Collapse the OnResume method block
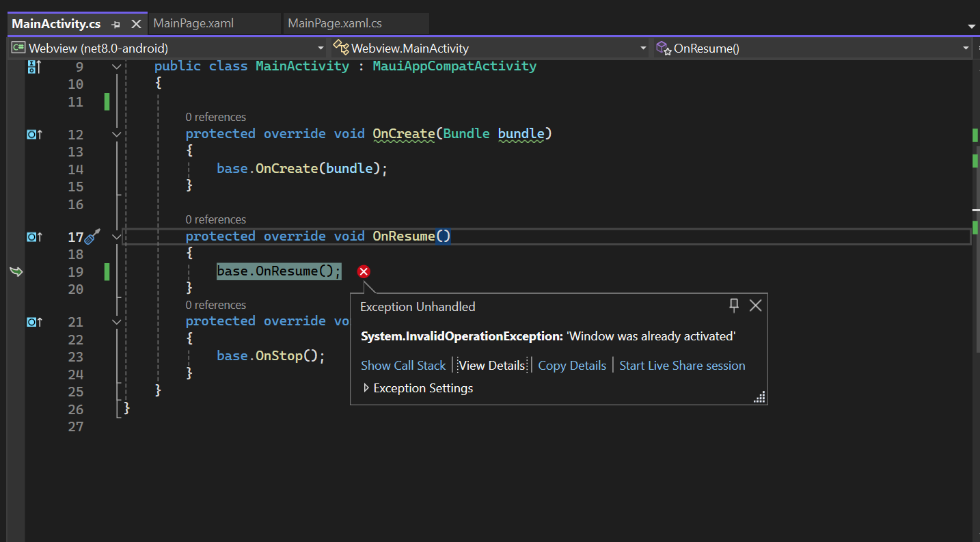This screenshot has width=980, height=542. coord(116,237)
